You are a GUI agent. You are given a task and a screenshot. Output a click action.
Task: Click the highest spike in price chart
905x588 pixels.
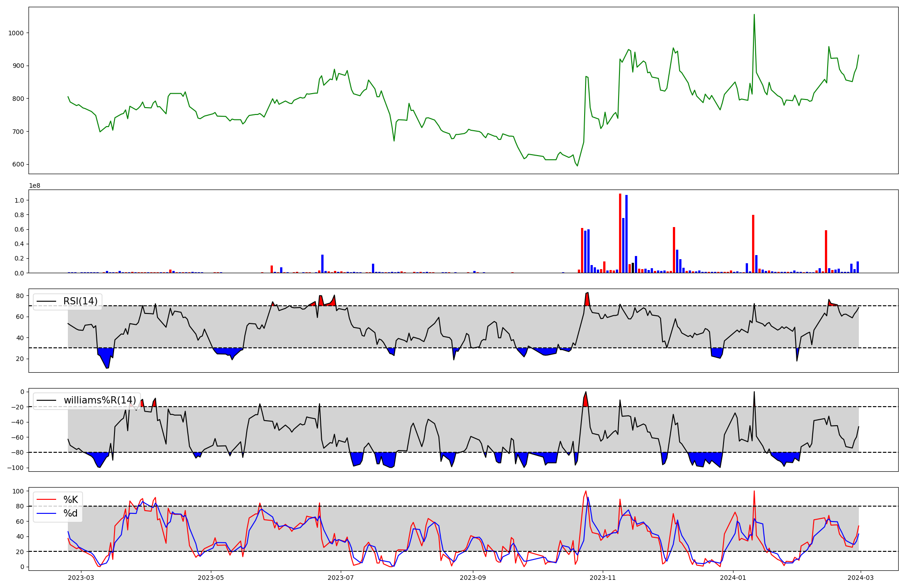pyautogui.click(x=754, y=15)
